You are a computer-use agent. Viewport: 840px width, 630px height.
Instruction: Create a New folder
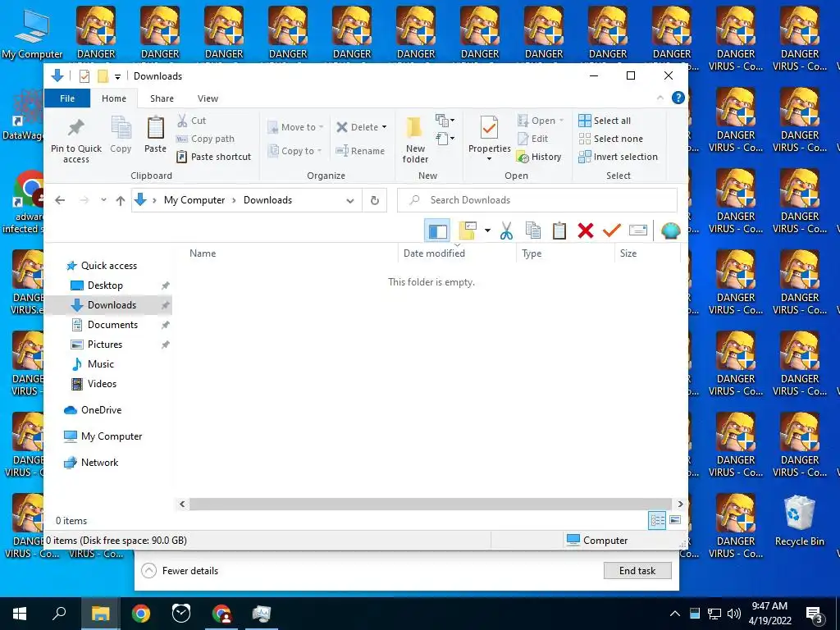[415, 140]
